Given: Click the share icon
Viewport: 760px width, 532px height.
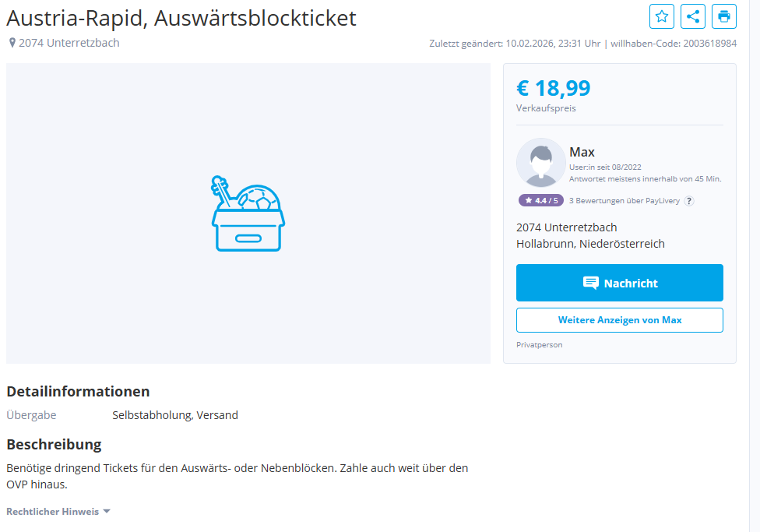Looking at the screenshot, I should click(693, 16).
